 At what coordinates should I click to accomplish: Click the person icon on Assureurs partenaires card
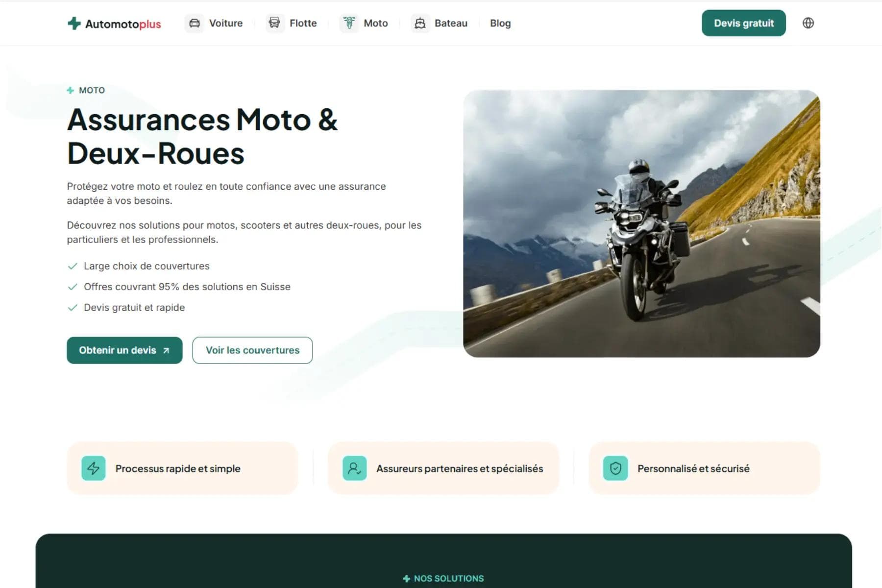click(x=355, y=468)
